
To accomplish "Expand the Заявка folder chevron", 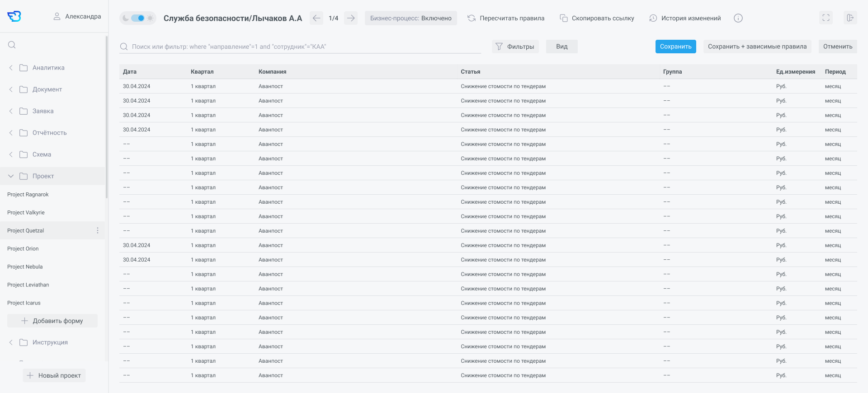I will click(11, 111).
